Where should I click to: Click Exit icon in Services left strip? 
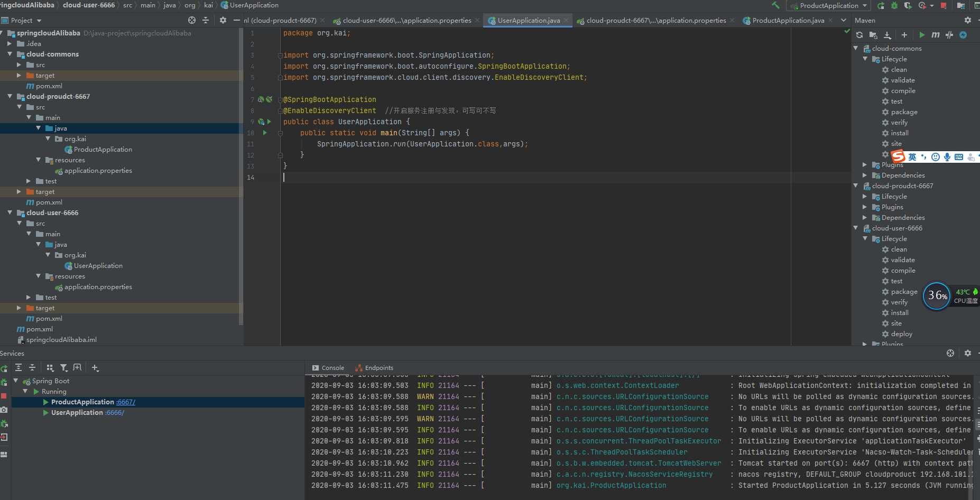(4, 437)
